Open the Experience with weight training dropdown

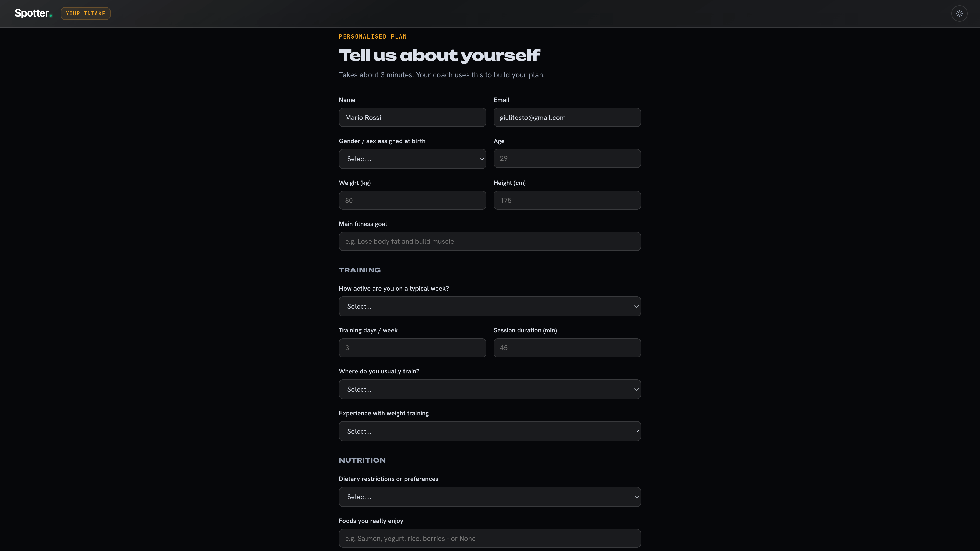(490, 431)
